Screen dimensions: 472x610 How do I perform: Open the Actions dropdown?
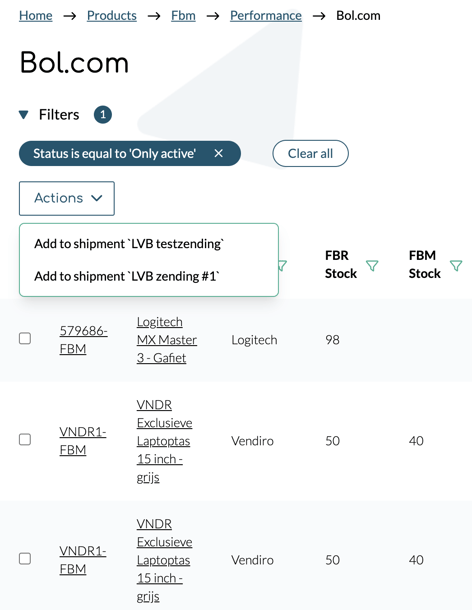(67, 198)
